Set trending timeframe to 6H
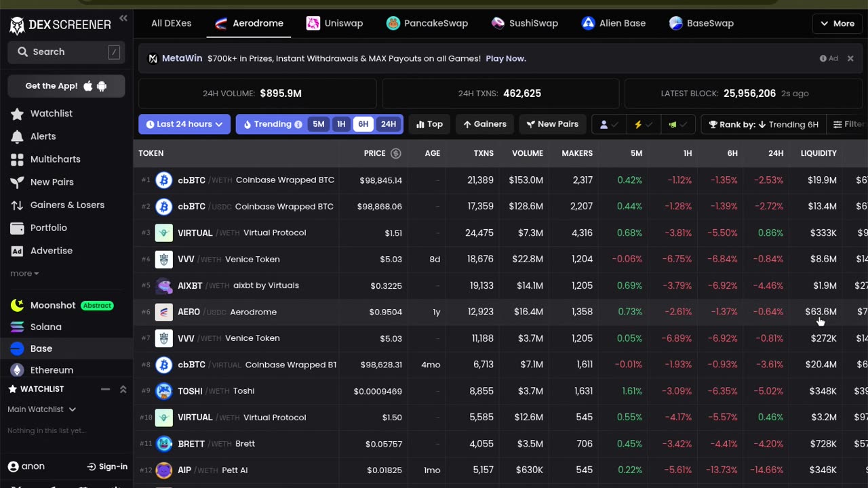868x488 pixels. 363,124
